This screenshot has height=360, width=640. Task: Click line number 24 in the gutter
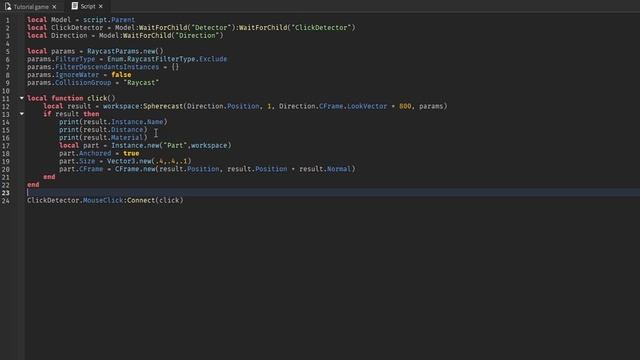pos(6,200)
